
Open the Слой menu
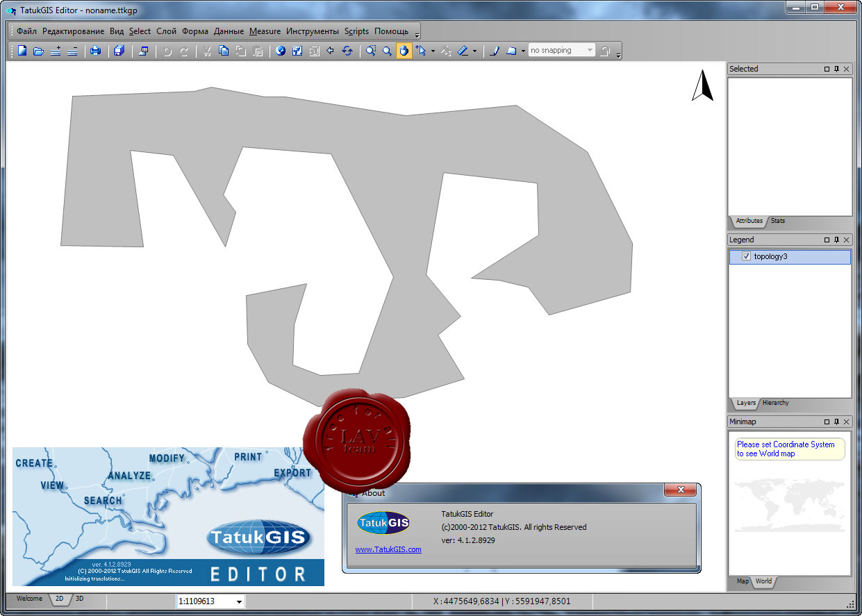[x=167, y=31]
